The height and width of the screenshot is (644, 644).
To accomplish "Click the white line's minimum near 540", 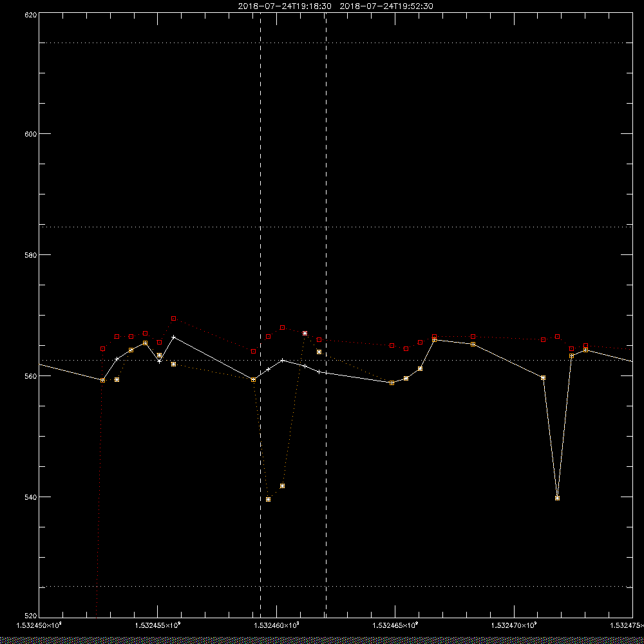I will point(557,498).
